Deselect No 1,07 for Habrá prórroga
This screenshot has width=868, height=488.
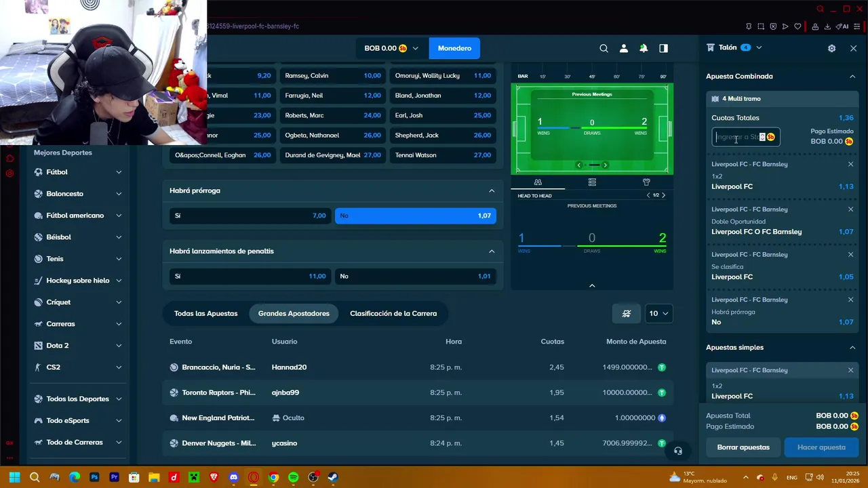[x=416, y=216]
